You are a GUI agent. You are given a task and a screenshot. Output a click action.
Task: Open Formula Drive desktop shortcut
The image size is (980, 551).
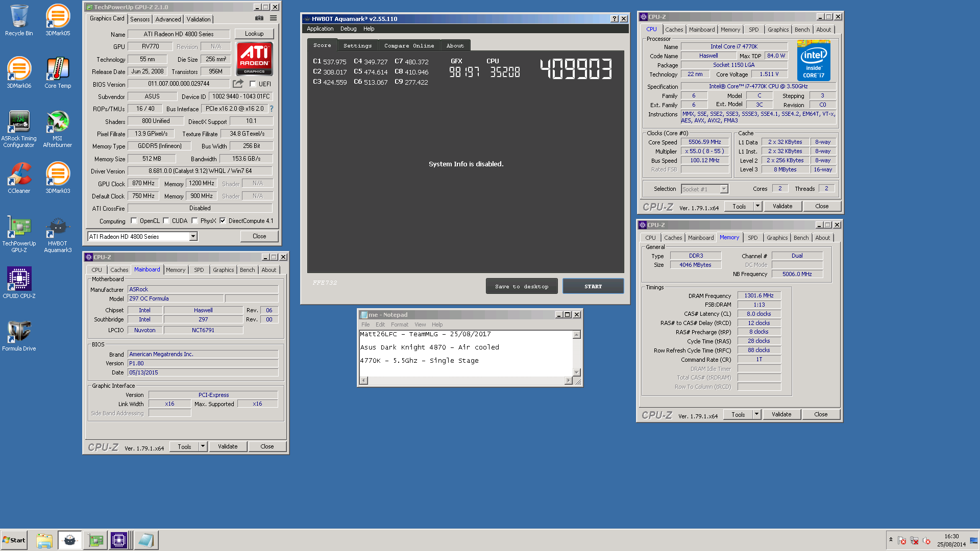19,335
